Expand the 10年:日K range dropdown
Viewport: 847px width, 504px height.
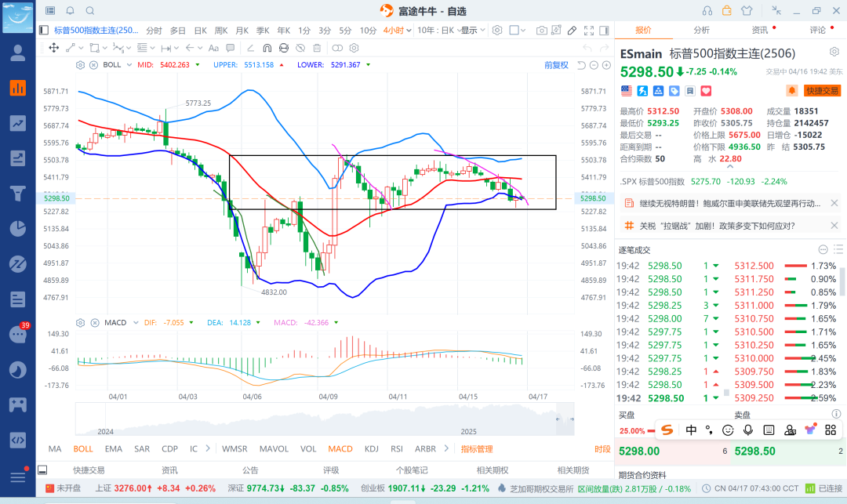coord(438,31)
